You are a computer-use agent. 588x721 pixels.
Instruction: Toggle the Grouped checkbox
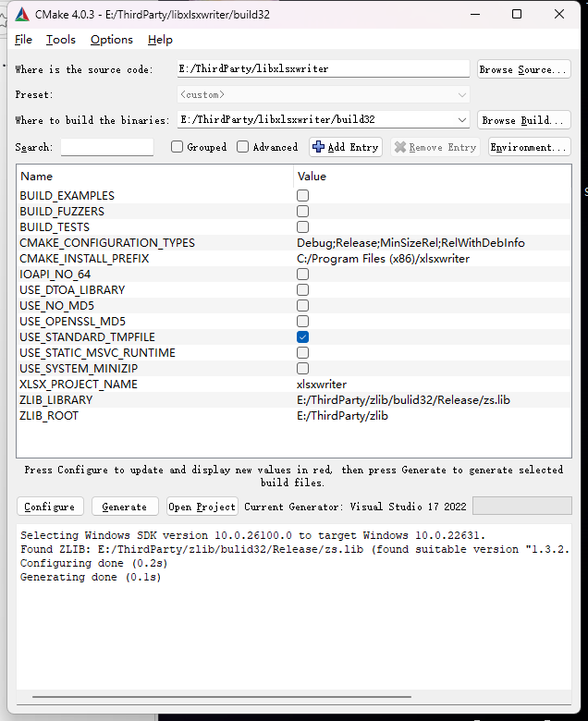click(x=177, y=147)
